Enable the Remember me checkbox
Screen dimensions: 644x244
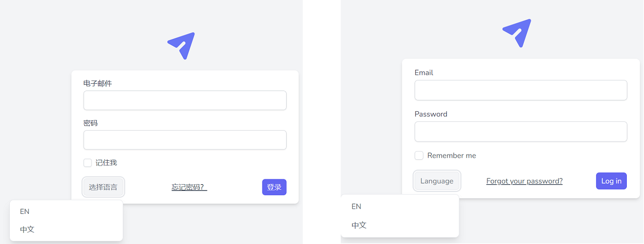[x=419, y=156]
